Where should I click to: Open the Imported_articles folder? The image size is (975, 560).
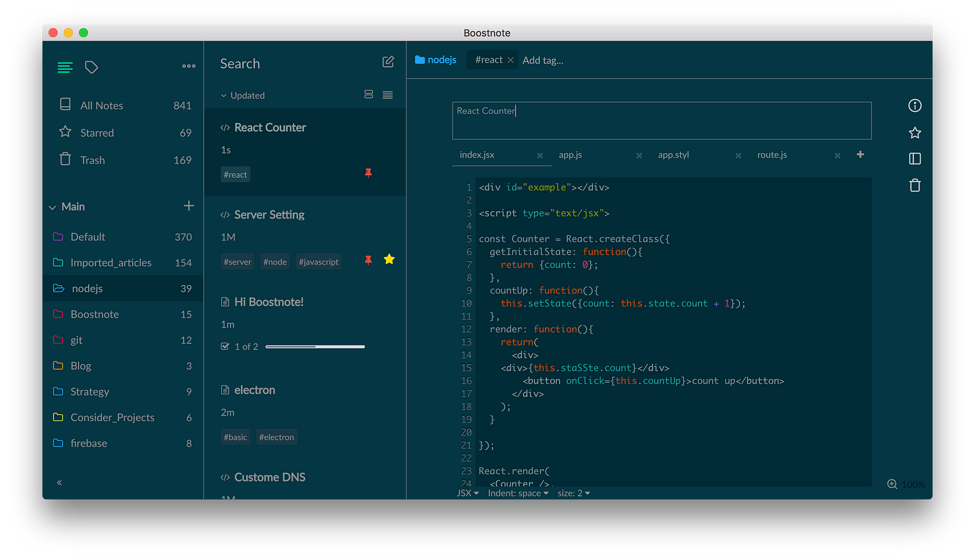(122, 263)
